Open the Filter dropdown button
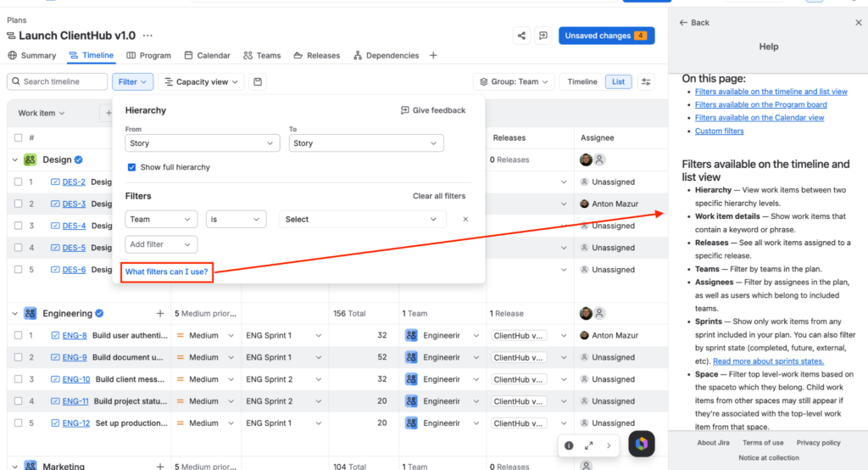The height and width of the screenshot is (470, 868). click(x=132, y=81)
